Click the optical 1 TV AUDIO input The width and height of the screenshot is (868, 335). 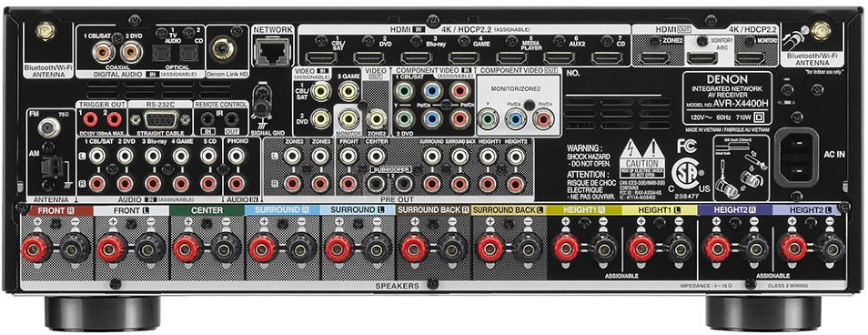coord(163,54)
